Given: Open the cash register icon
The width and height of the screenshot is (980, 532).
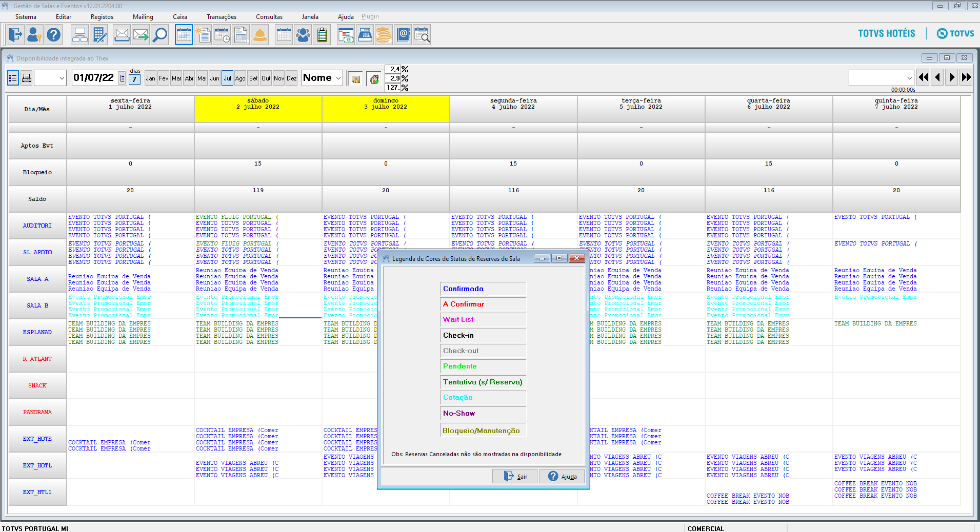Looking at the screenshot, I should tap(365, 35).
